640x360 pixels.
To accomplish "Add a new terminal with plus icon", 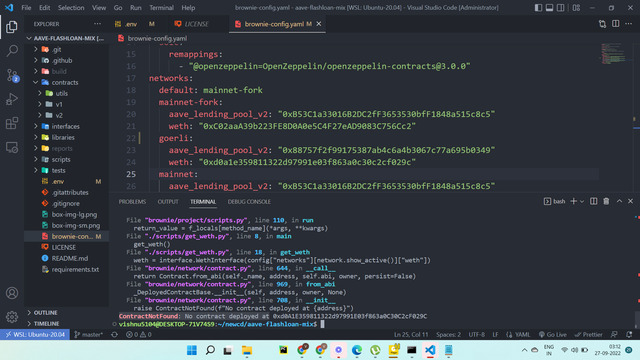I will [x=573, y=201].
